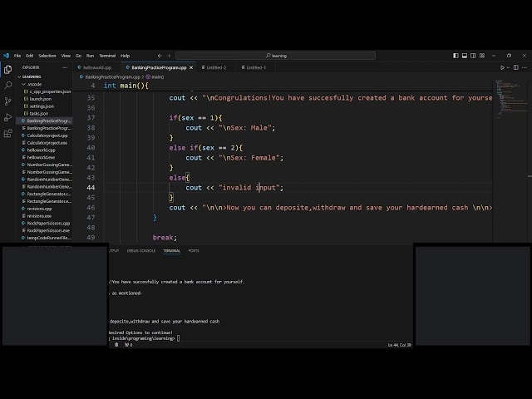This screenshot has height=399, width=532.
Task: Open the View menu
Action: click(x=66, y=56)
